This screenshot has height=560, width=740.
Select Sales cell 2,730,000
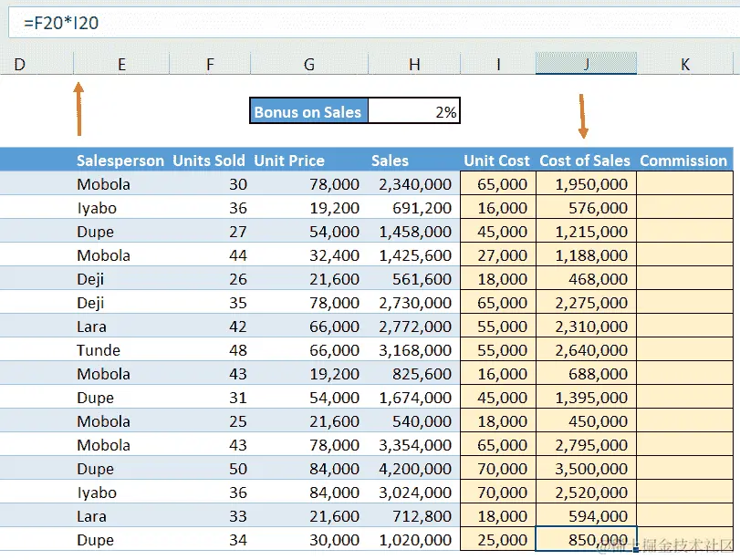pyautogui.click(x=414, y=302)
